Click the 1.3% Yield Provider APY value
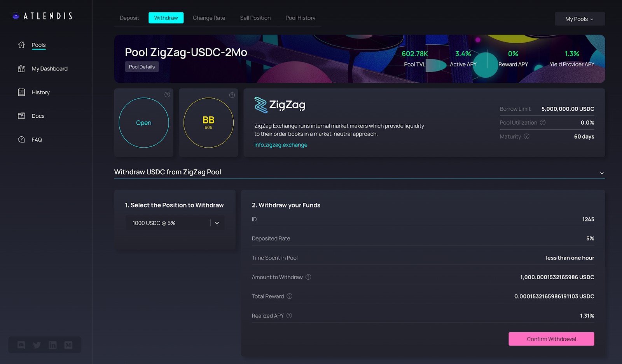The width and height of the screenshot is (622, 364). click(x=572, y=54)
